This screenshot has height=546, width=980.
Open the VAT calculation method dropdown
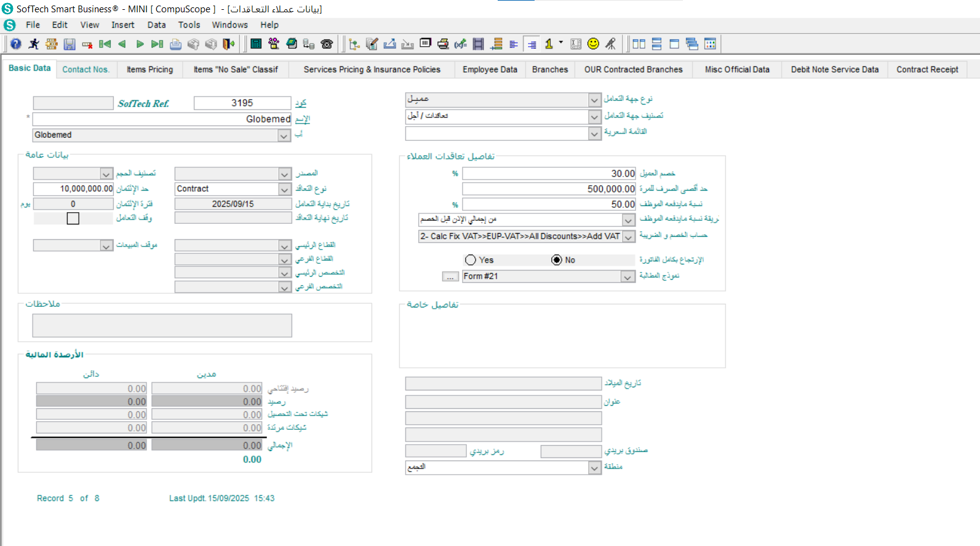click(628, 237)
